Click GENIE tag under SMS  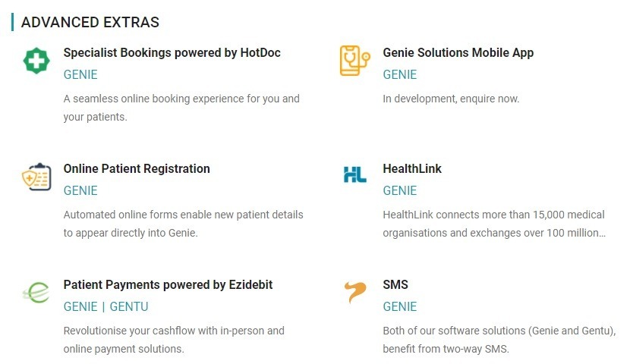click(400, 306)
